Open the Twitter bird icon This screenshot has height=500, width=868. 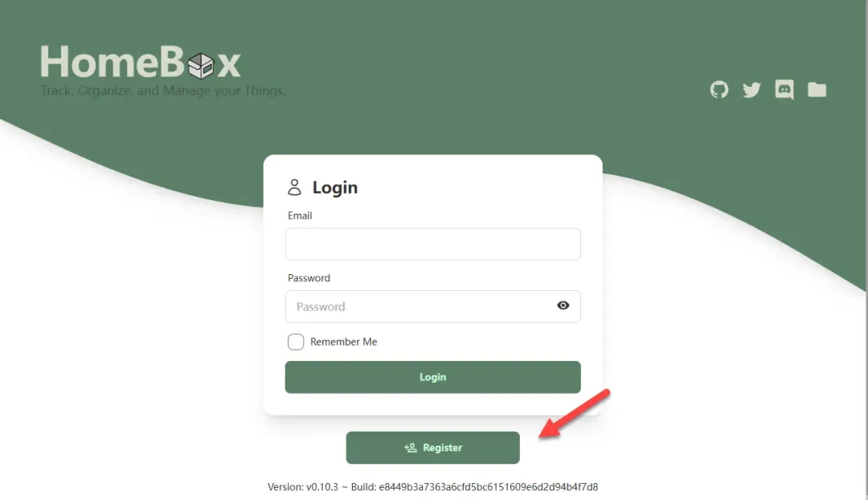pyautogui.click(x=751, y=90)
